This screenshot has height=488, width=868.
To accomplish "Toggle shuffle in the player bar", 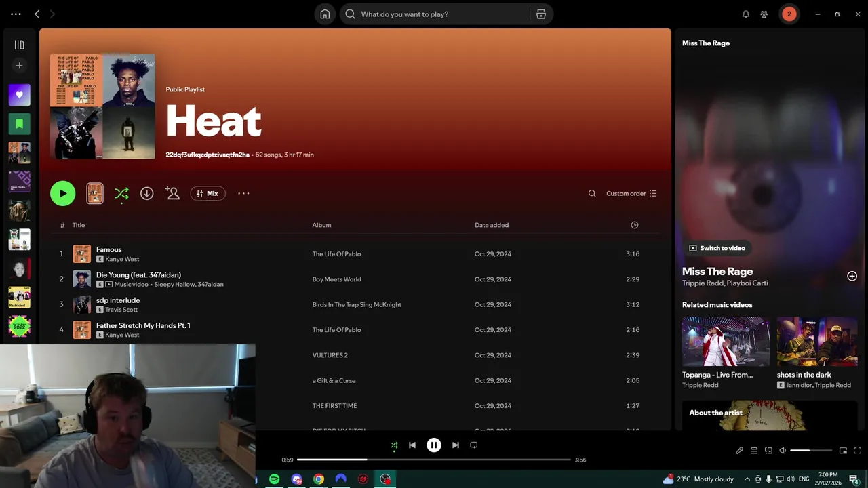I will (x=394, y=445).
